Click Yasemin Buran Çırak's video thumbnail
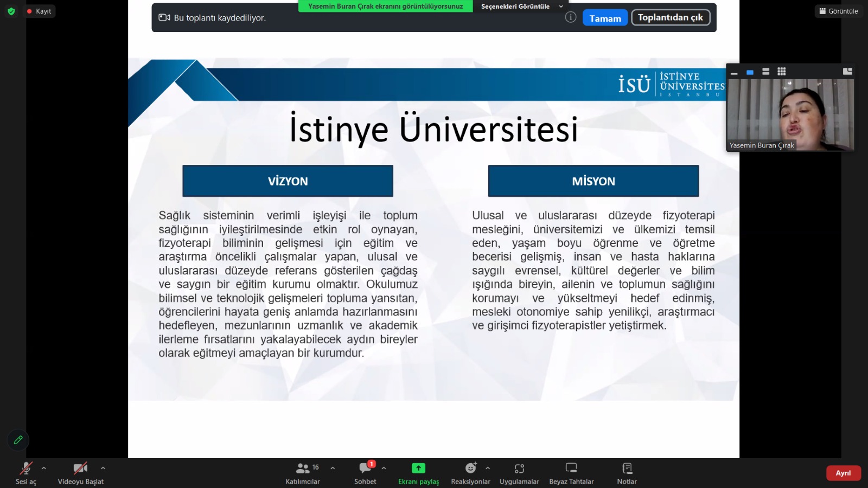This screenshot has width=868, height=488. pyautogui.click(x=790, y=114)
